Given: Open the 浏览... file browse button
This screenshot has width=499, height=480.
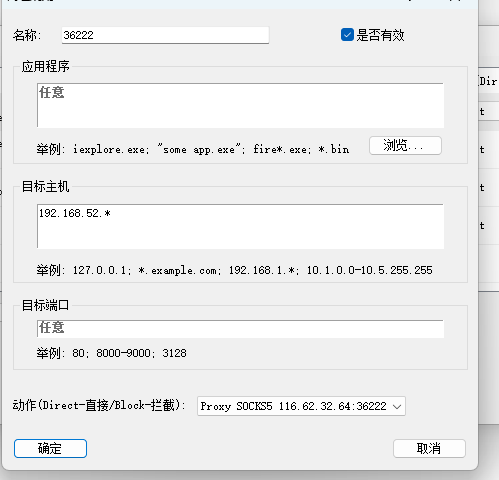Looking at the screenshot, I should [405, 145].
